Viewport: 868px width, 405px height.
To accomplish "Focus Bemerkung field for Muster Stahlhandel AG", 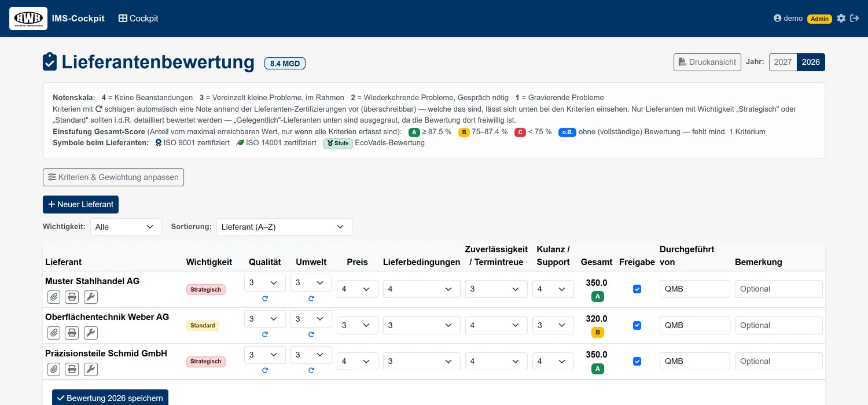I will tap(779, 289).
